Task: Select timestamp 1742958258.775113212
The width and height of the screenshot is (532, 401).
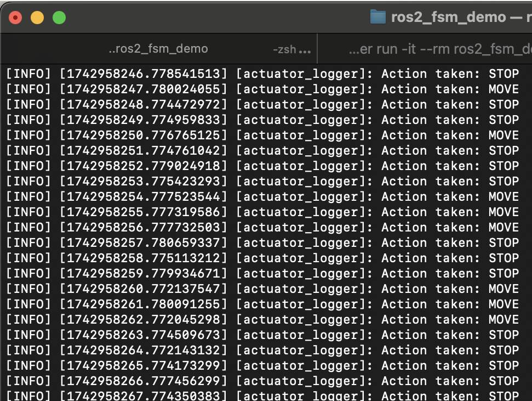Action: coord(144,258)
